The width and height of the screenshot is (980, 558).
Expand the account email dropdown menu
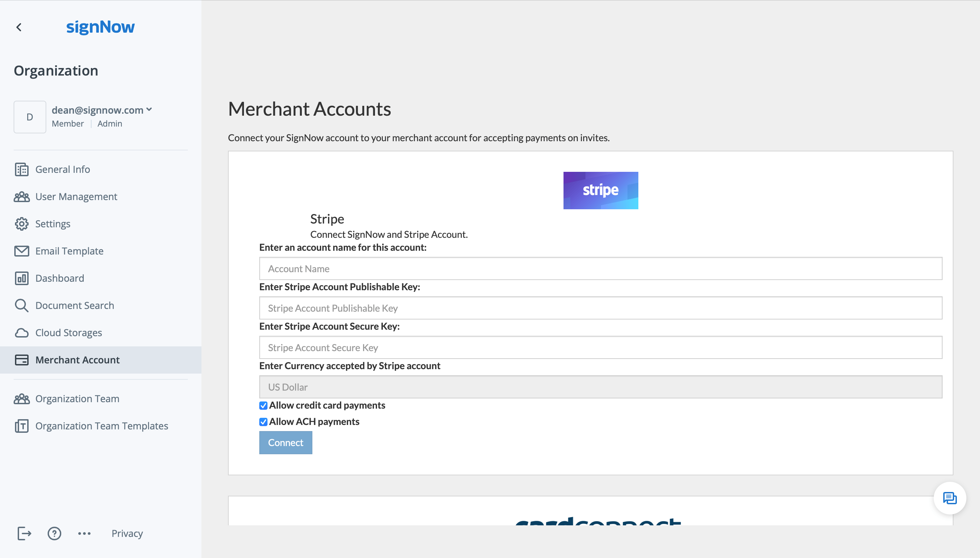[x=149, y=110]
